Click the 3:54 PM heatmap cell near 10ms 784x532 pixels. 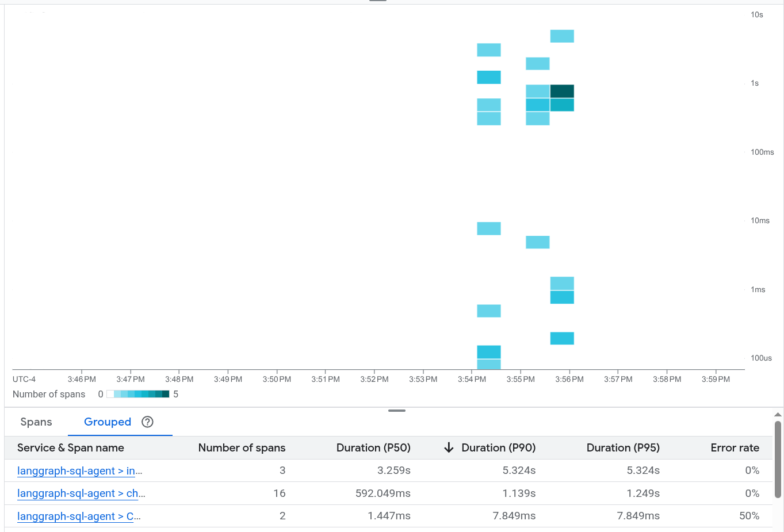pyautogui.click(x=489, y=228)
